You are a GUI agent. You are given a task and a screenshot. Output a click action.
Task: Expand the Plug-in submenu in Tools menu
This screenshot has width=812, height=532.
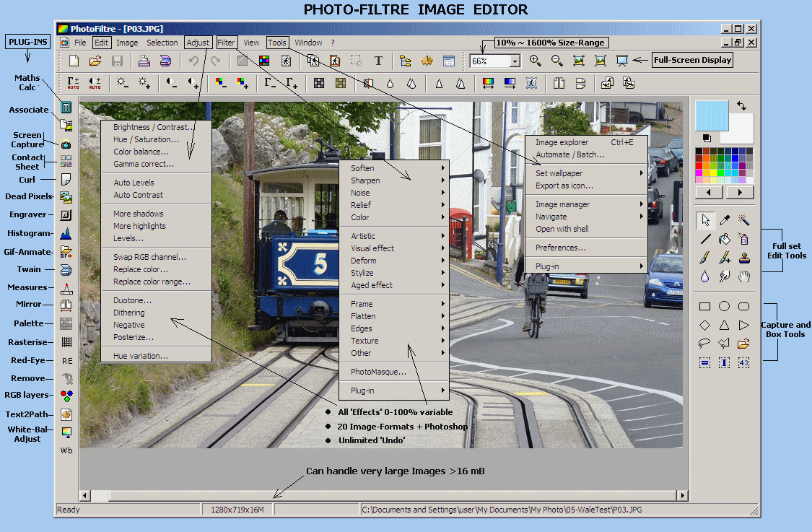pyautogui.click(x=586, y=266)
